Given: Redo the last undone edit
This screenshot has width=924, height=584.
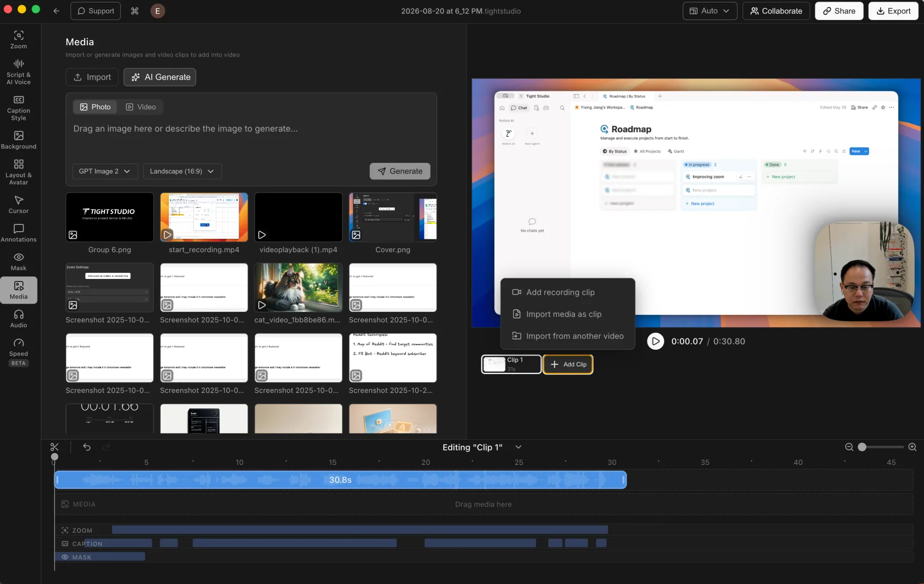Looking at the screenshot, I should 106,447.
